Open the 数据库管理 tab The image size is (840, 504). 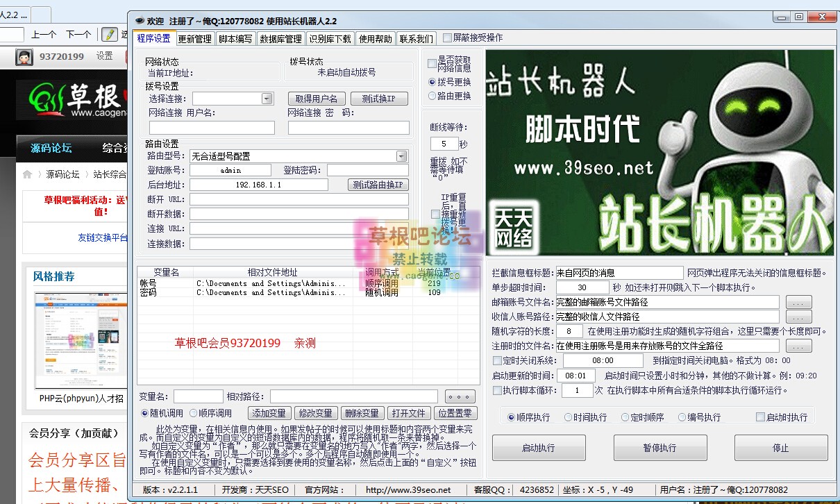pyautogui.click(x=280, y=39)
